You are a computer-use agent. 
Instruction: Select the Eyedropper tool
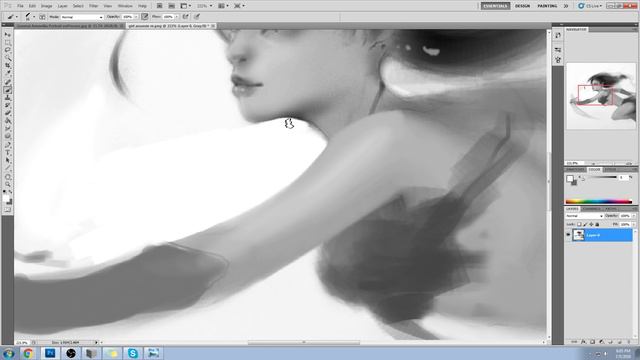click(x=8, y=73)
